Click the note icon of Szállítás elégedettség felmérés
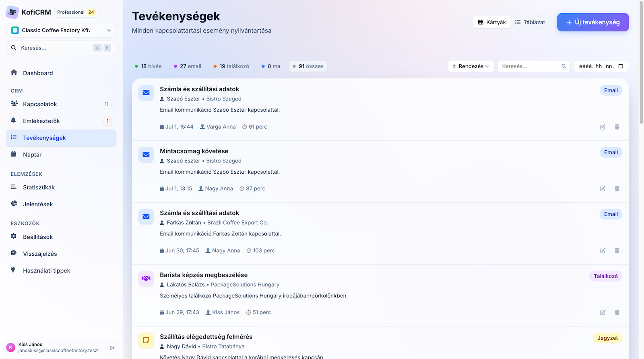644x359 pixels. pyautogui.click(x=146, y=340)
